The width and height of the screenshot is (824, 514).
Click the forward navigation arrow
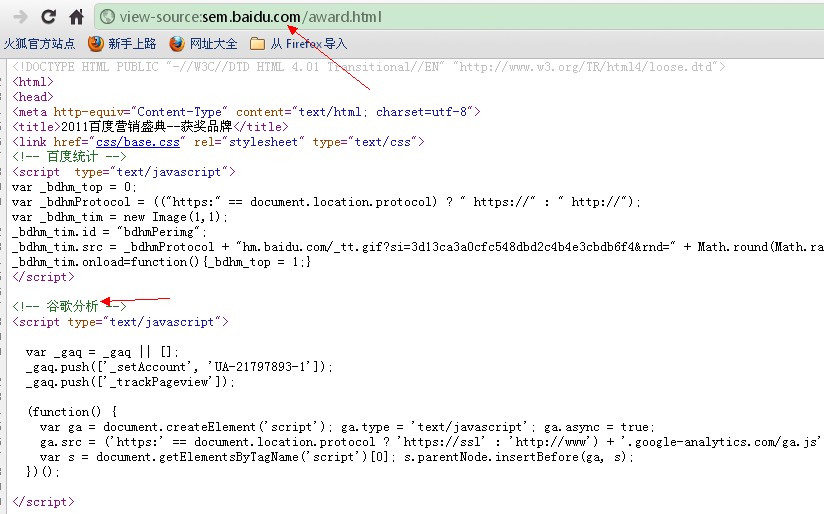pos(20,17)
